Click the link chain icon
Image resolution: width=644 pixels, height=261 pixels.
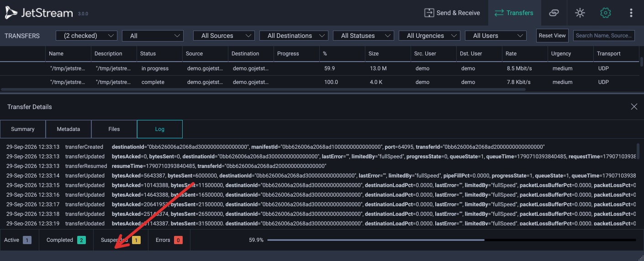point(554,13)
